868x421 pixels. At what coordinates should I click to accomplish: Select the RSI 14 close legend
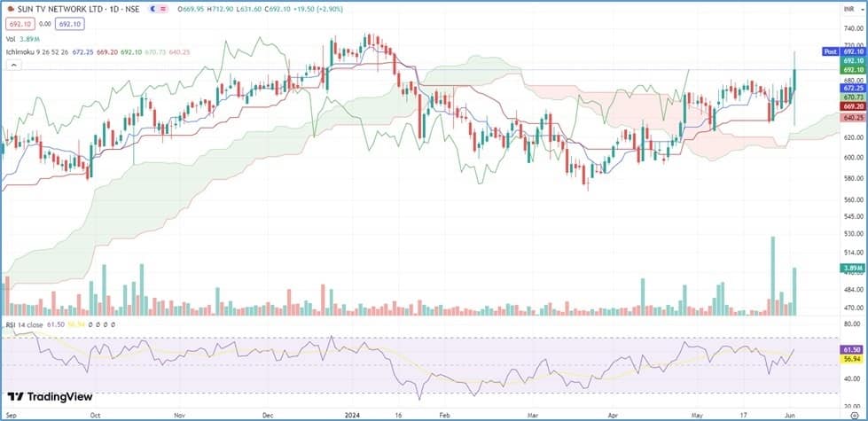click(25, 324)
